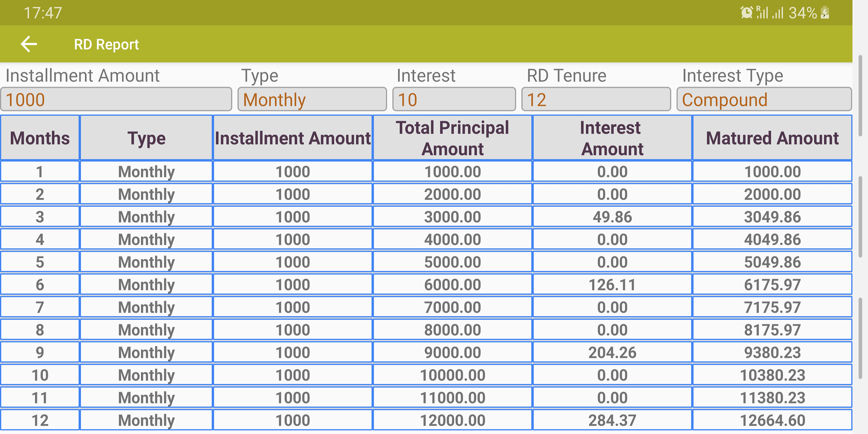Open the Interest Type field showing Compound

tap(764, 99)
